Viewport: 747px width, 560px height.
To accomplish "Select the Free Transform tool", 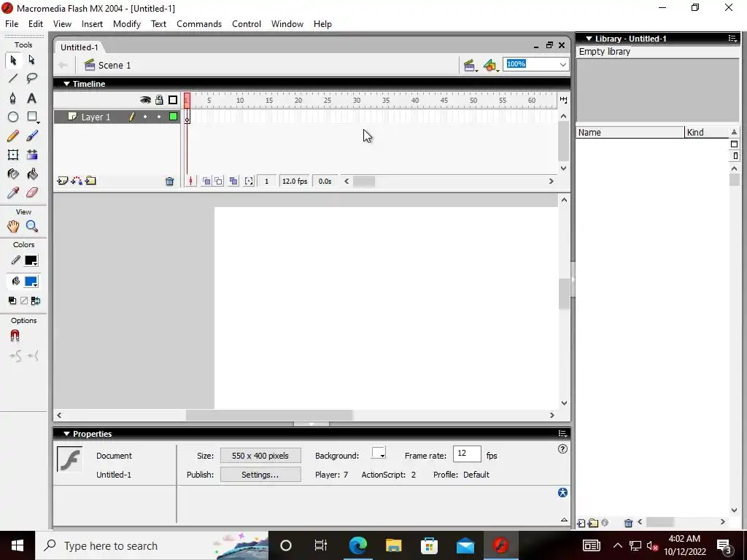I will click(x=13, y=155).
